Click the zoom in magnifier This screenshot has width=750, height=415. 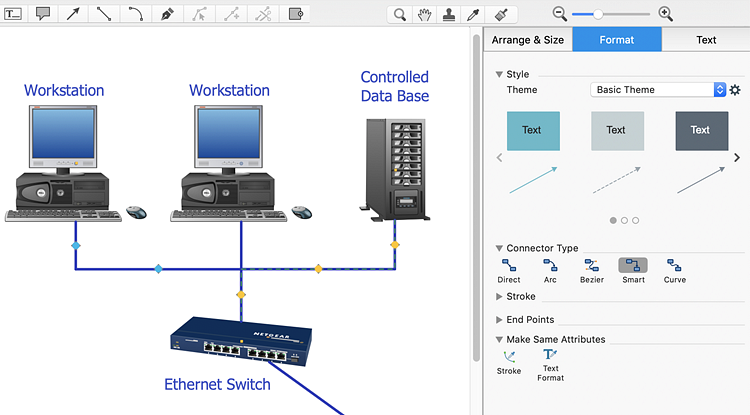pos(666,14)
